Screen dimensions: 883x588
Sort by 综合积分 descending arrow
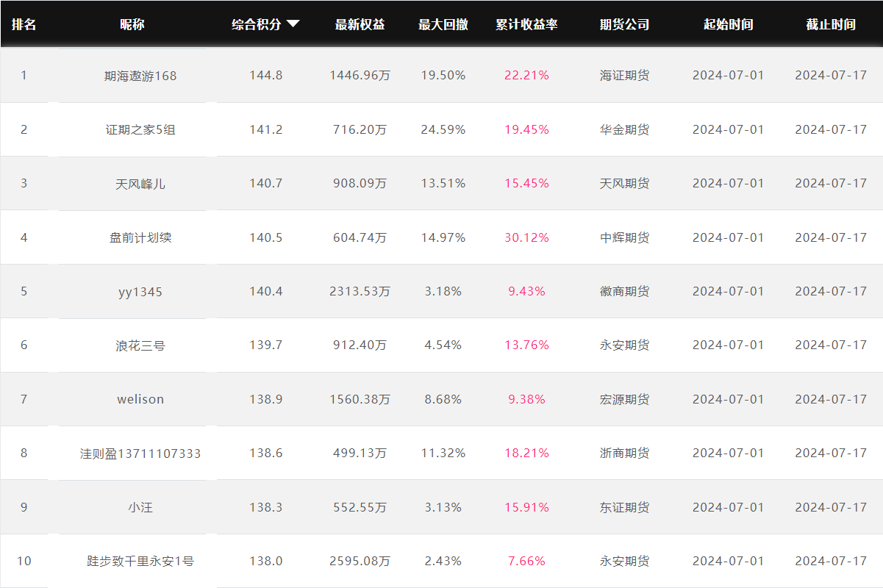point(293,24)
